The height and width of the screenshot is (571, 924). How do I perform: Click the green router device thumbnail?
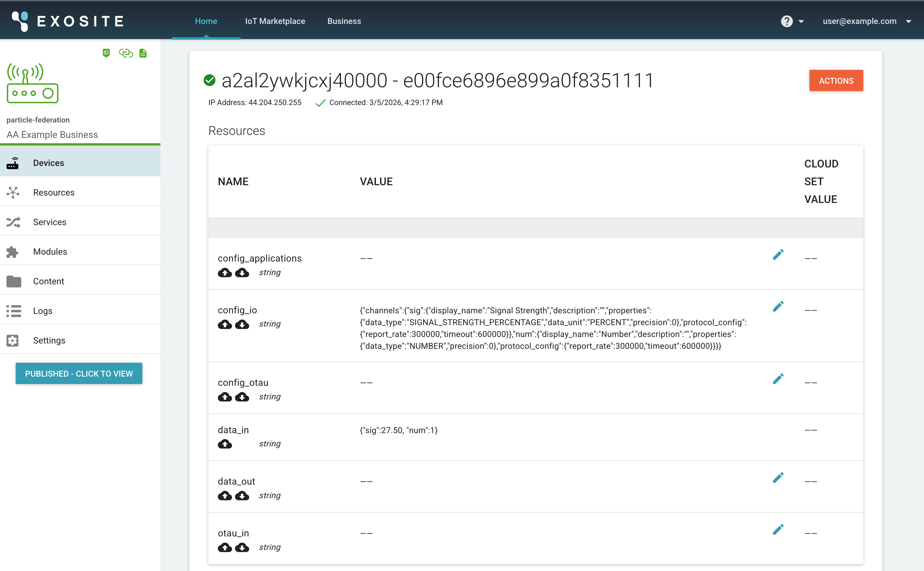[x=33, y=83]
